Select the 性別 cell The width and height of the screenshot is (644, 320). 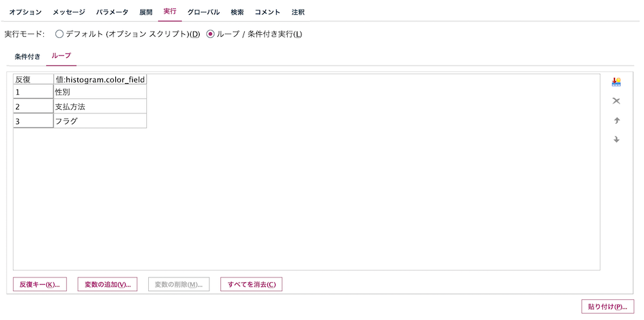click(100, 92)
